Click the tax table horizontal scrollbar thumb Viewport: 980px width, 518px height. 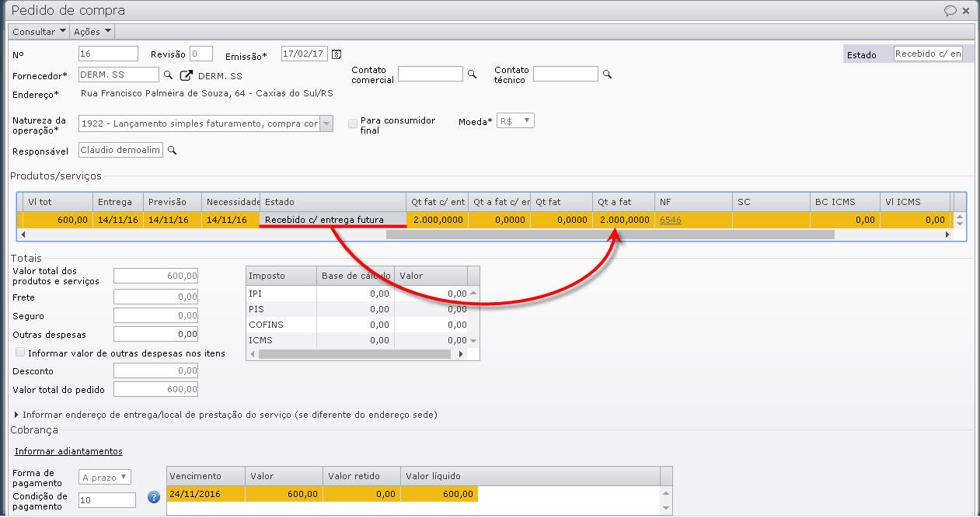coord(354,353)
